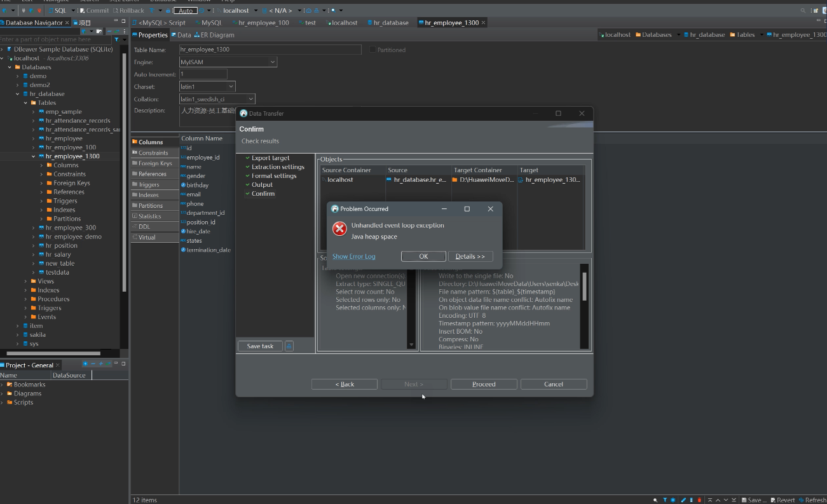
Task: Click OK in Problem Occurred dialog
Action: (x=423, y=256)
